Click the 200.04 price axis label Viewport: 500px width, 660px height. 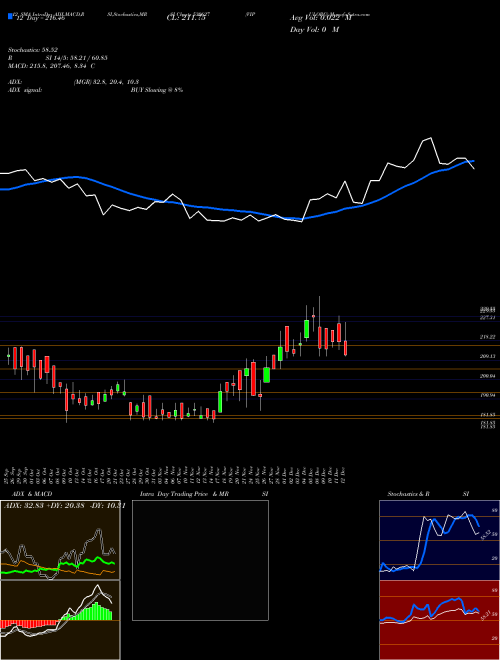click(x=487, y=376)
